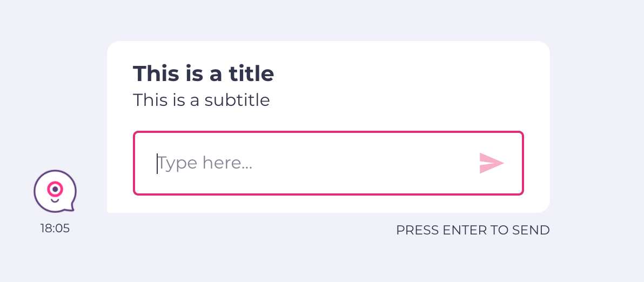Click the "Type here..." placeholder text
The image size is (644, 282).
click(205, 163)
